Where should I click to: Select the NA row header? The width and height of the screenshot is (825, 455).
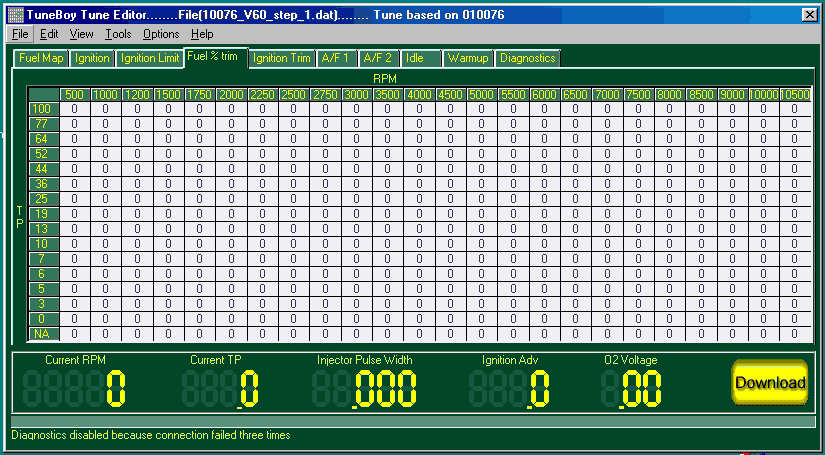coord(43,334)
